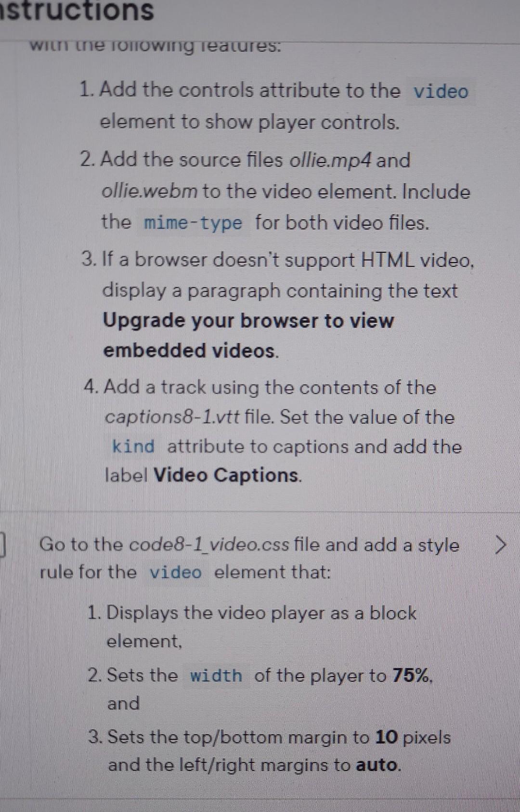The image size is (520, 812).
Task: Click the bold '10' pixels margin value
Action: click(x=387, y=737)
